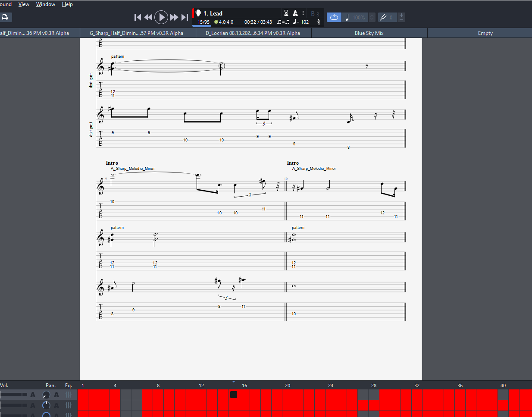Open the Window menu
Screen dimensions: 532x417
[x=46, y=4]
